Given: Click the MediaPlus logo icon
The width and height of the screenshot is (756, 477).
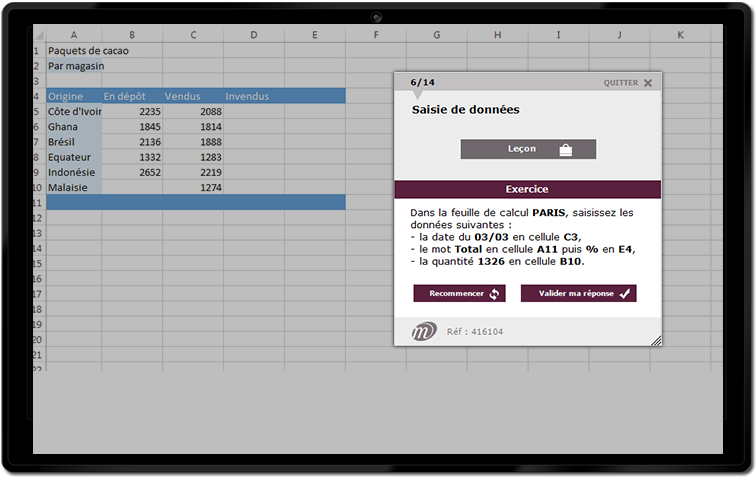Looking at the screenshot, I should 424,331.
